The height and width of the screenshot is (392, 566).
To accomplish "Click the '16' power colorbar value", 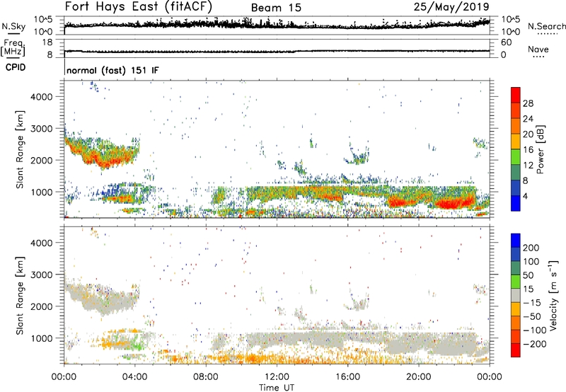I will click(528, 150).
